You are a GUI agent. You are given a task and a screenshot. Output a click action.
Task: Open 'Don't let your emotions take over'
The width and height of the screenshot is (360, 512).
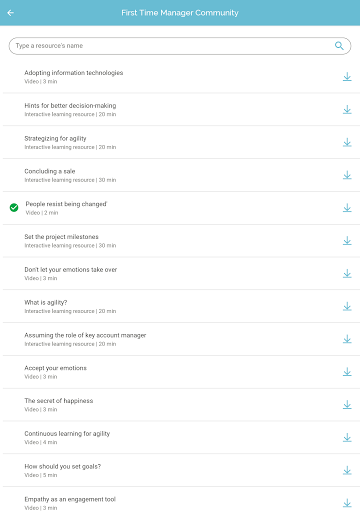click(x=181, y=273)
